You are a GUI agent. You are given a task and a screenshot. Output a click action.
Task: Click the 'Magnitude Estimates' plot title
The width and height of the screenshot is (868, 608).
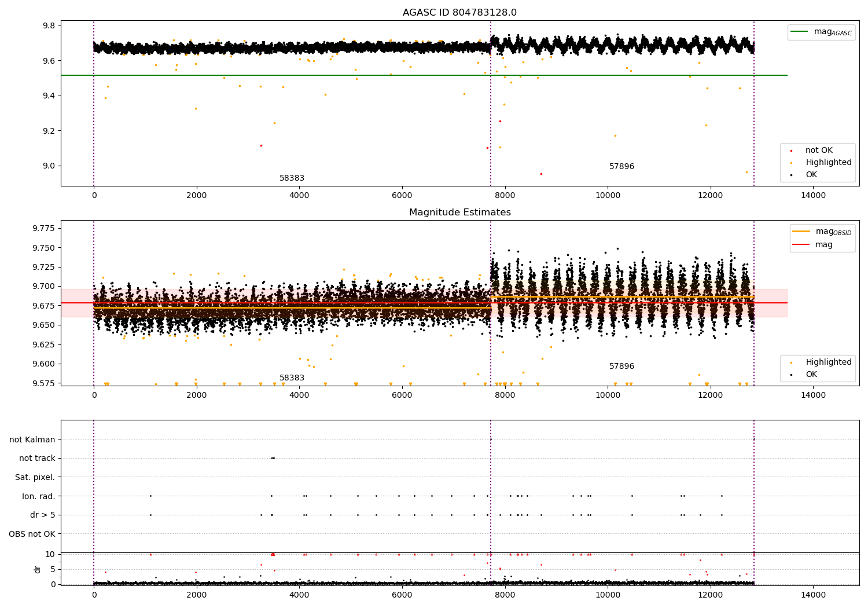[459, 213]
